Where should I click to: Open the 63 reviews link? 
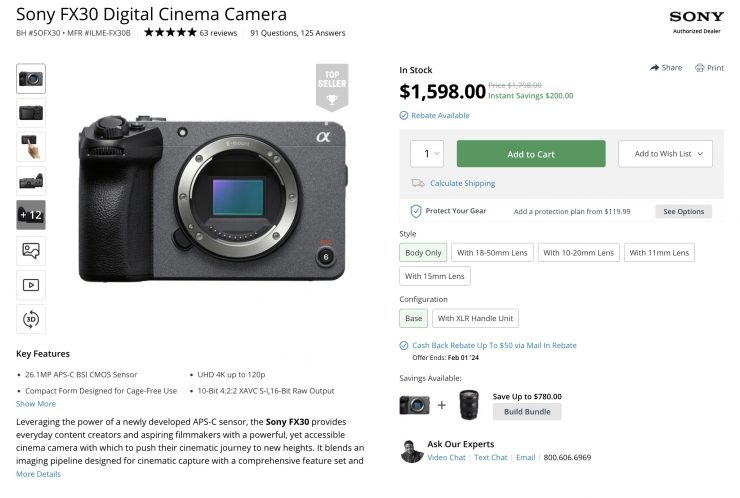pyautogui.click(x=218, y=33)
